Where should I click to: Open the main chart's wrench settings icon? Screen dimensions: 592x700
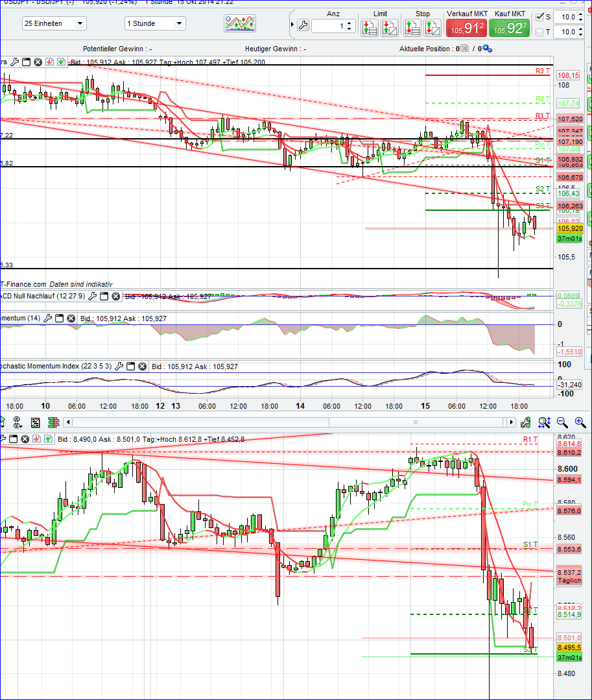point(15,62)
